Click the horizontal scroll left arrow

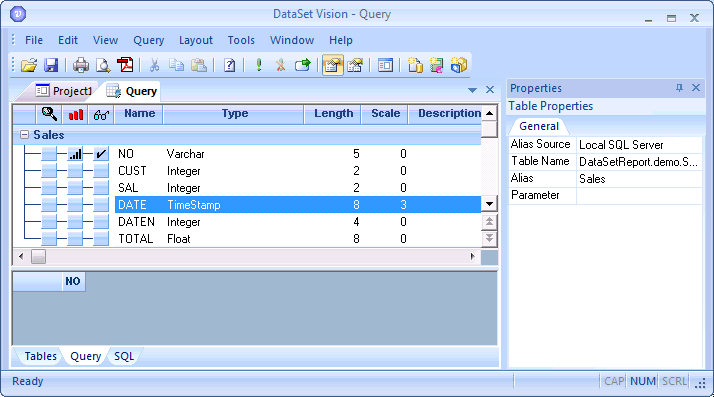pos(21,257)
